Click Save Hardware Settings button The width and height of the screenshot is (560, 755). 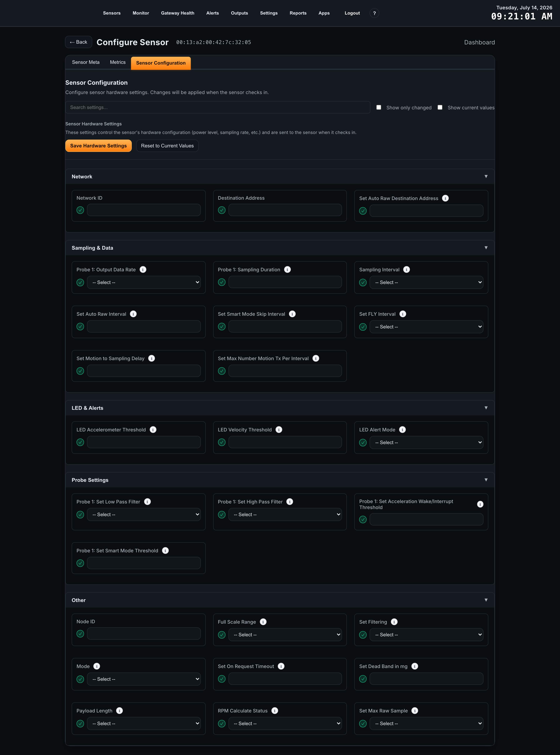98,146
